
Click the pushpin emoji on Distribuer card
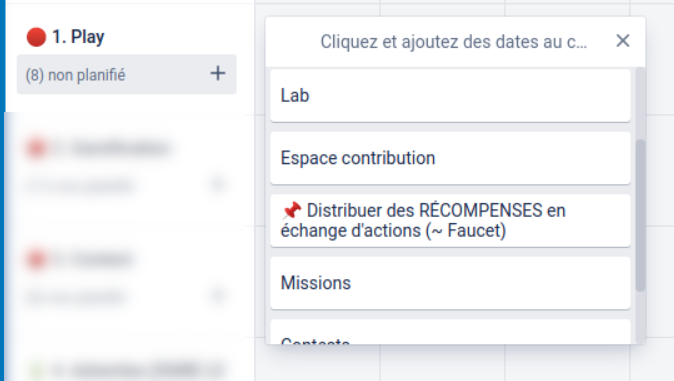(x=291, y=210)
